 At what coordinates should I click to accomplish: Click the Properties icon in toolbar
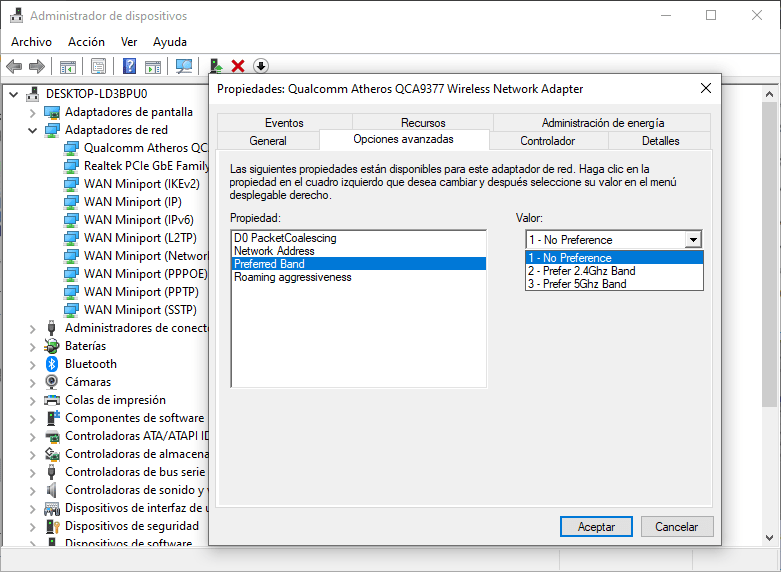[98, 66]
